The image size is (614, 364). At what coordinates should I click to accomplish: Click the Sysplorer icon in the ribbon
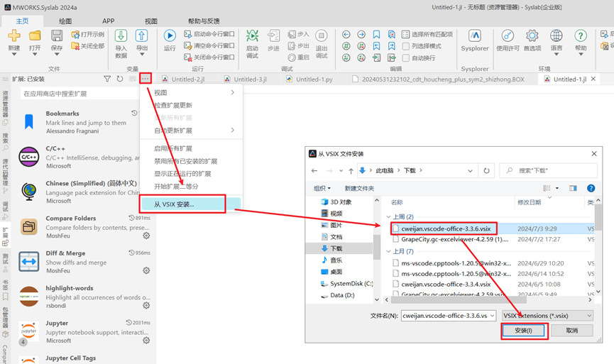pyautogui.click(x=475, y=35)
